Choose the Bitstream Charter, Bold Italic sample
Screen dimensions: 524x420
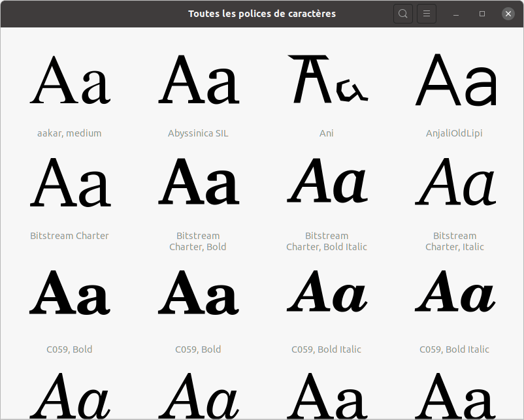pos(327,182)
